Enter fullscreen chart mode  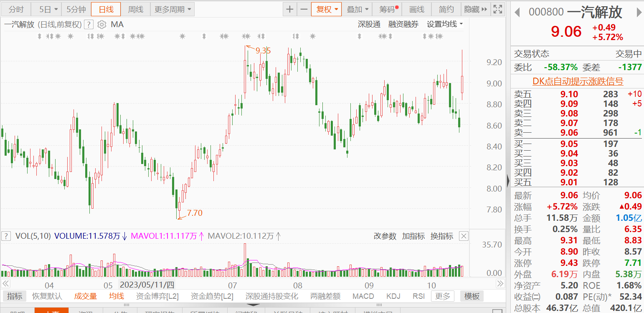click(497, 9)
